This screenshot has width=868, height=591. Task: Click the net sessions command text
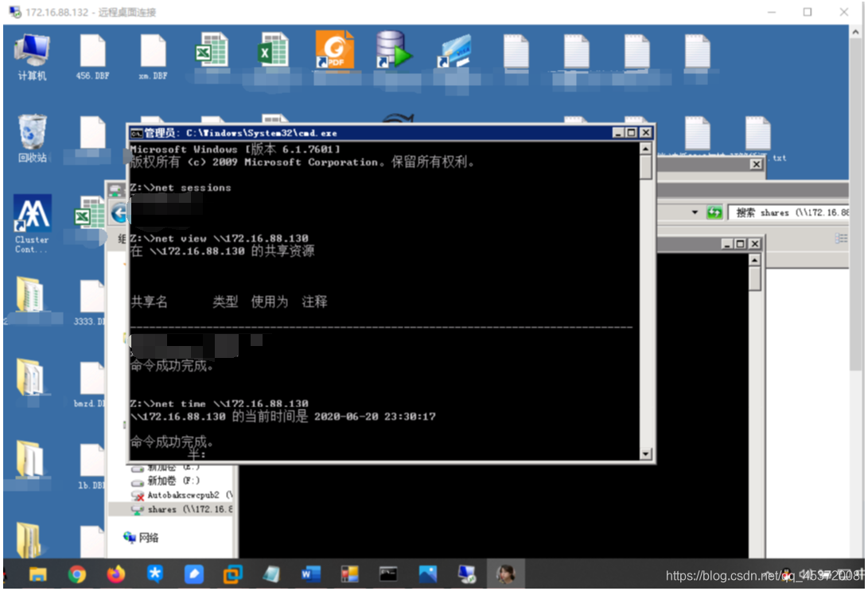193,189
